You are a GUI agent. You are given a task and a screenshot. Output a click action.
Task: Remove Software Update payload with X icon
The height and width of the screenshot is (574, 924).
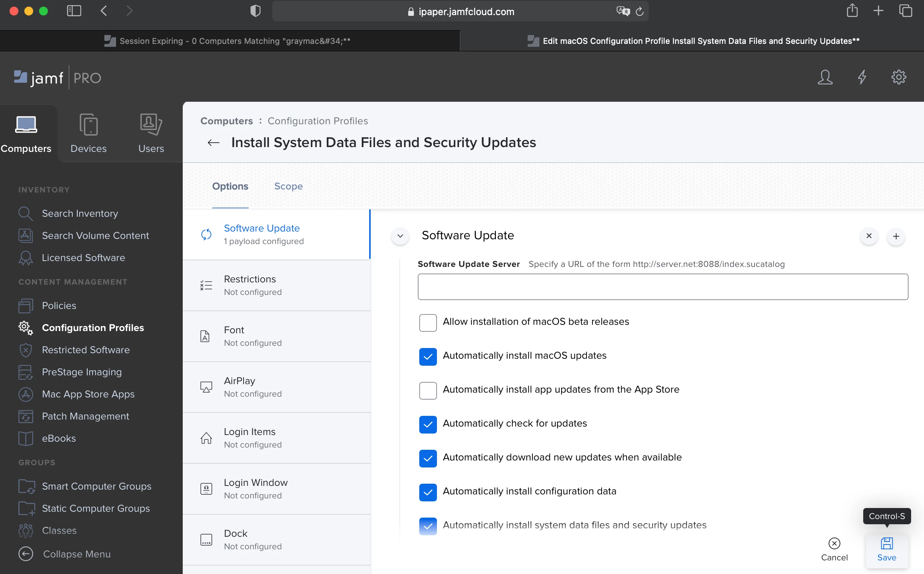[x=869, y=236]
